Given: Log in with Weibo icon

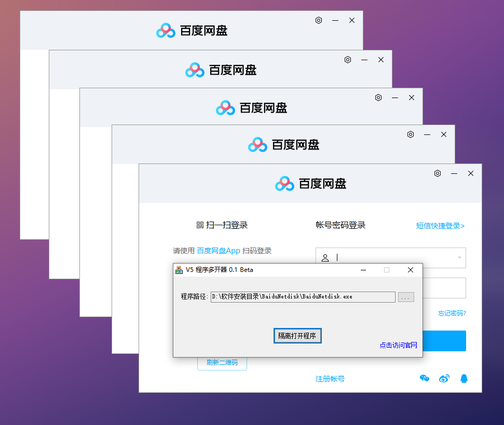Looking at the screenshot, I should (x=444, y=378).
